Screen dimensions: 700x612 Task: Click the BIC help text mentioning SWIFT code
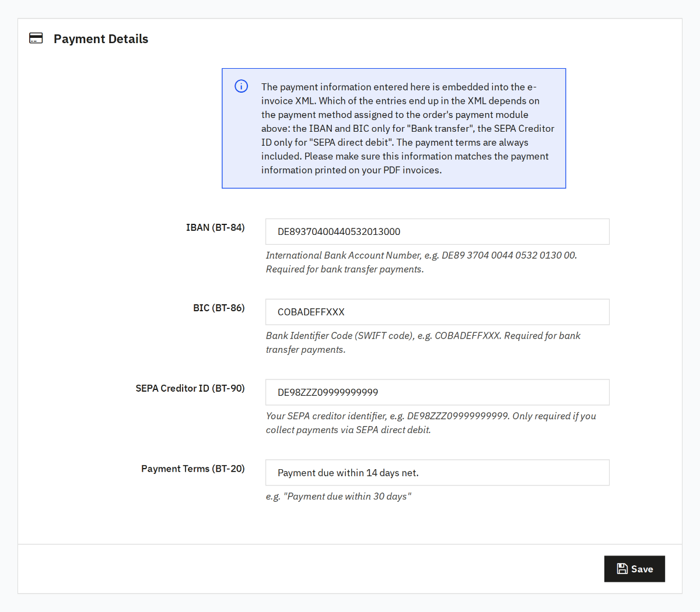(x=423, y=343)
